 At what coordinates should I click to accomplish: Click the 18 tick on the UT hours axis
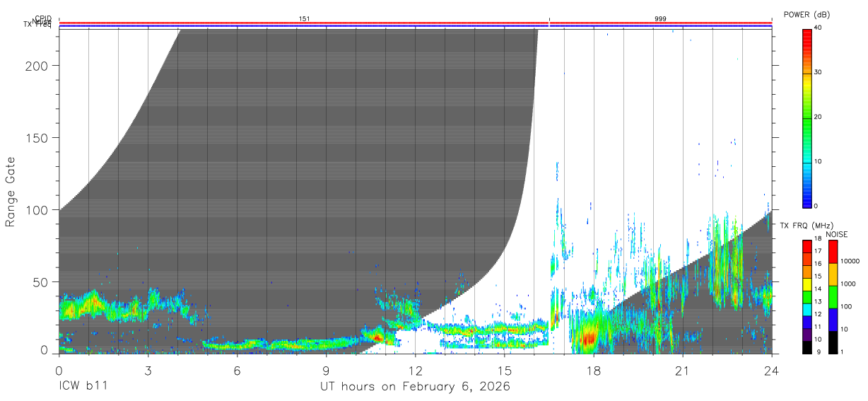[593, 371]
